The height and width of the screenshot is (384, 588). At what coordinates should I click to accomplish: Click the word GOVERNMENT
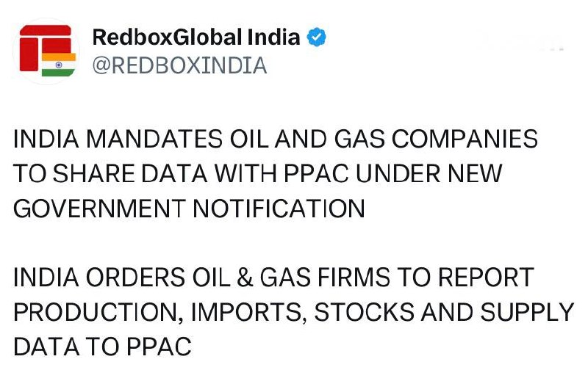tap(100, 209)
